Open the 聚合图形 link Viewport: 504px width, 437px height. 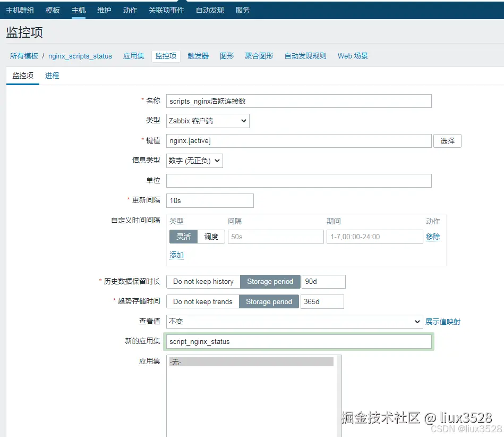click(259, 56)
